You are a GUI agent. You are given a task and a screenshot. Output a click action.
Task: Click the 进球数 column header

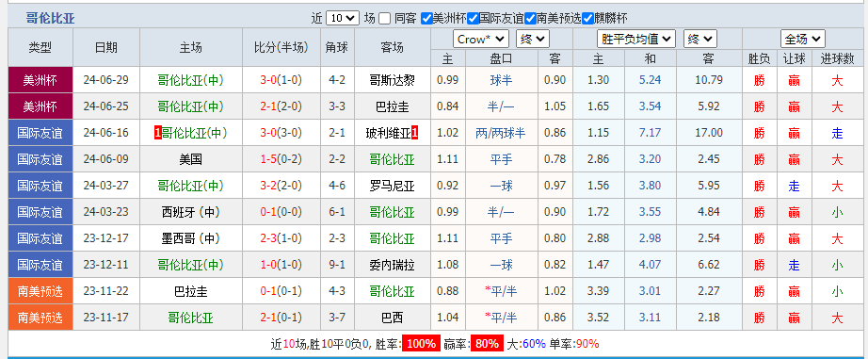coord(838,58)
